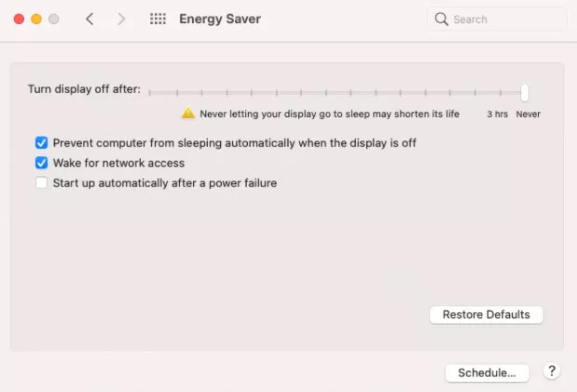Click the "Turn display off after" label
577x392 pixels.
tap(84, 89)
